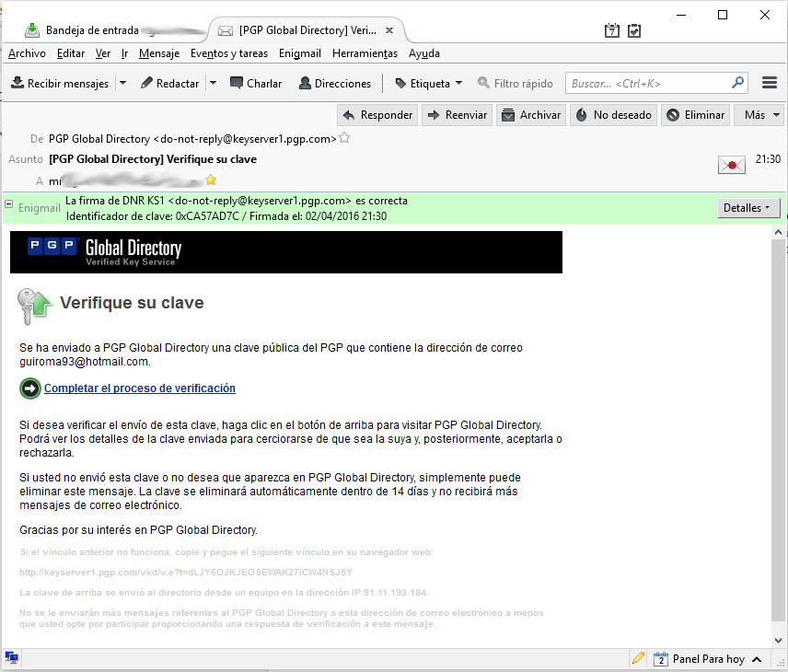Click pencil icon in status bar
788x672 pixels.
click(x=638, y=658)
